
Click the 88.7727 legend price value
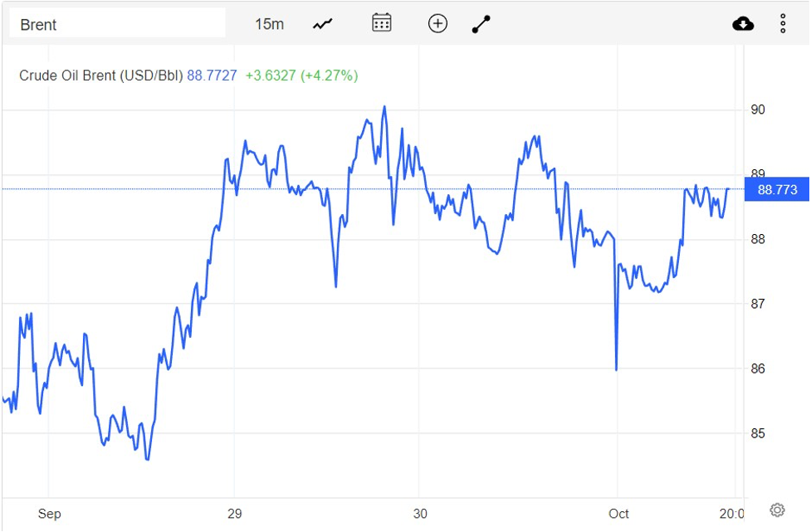click(212, 76)
